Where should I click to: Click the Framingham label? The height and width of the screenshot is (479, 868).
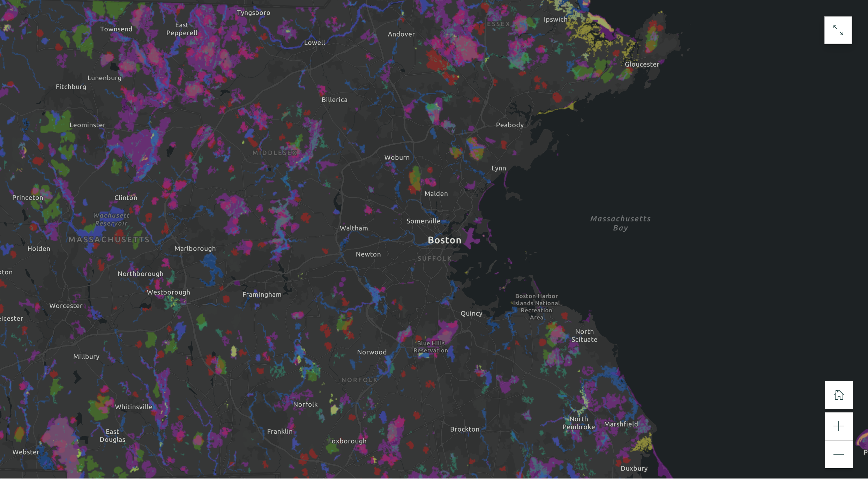click(262, 295)
